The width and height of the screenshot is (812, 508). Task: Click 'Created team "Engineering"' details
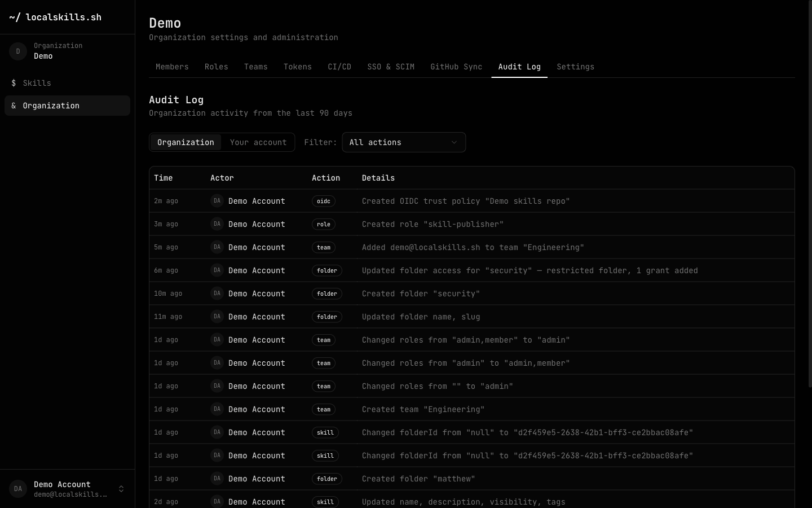[x=423, y=409]
